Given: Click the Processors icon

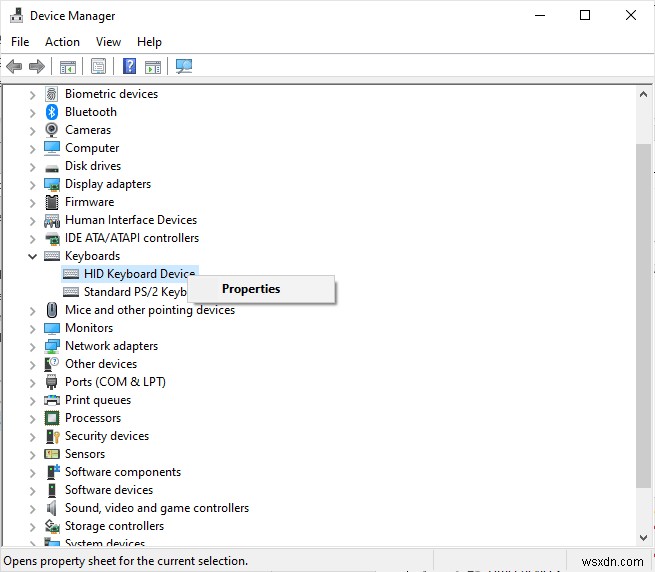Looking at the screenshot, I should 52,418.
